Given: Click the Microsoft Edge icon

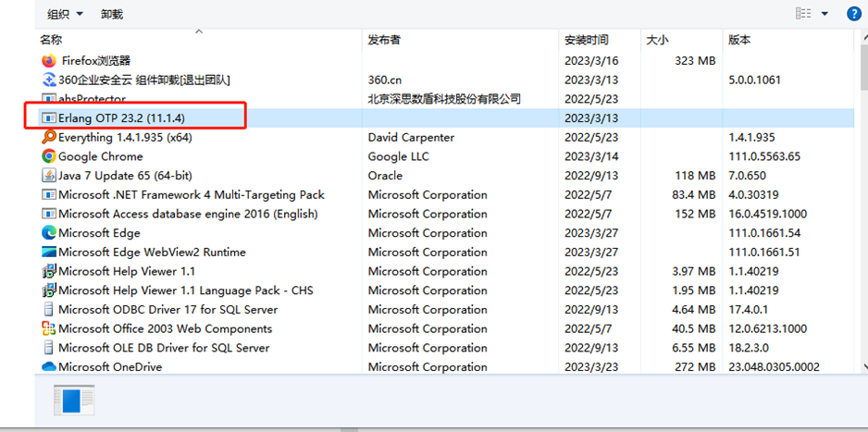Looking at the screenshot, I should [x=49, y=233].
